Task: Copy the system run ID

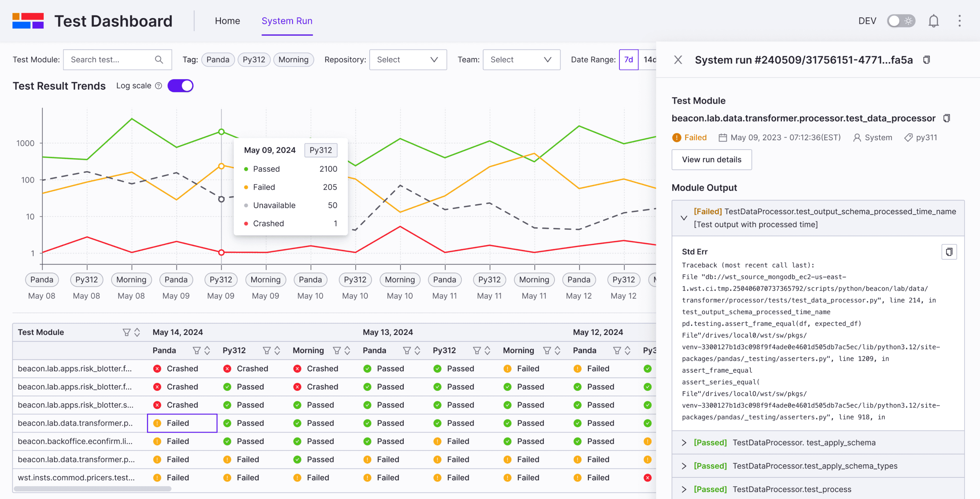Action: click(927, 60)
